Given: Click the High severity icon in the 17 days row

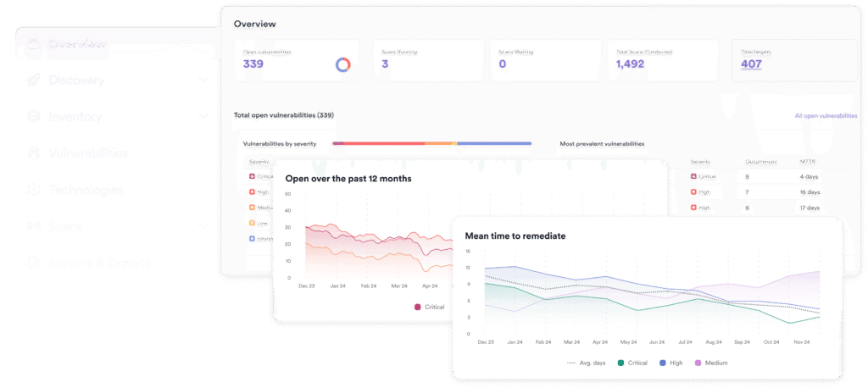Looking at the screenshot, I should [693, 208].
